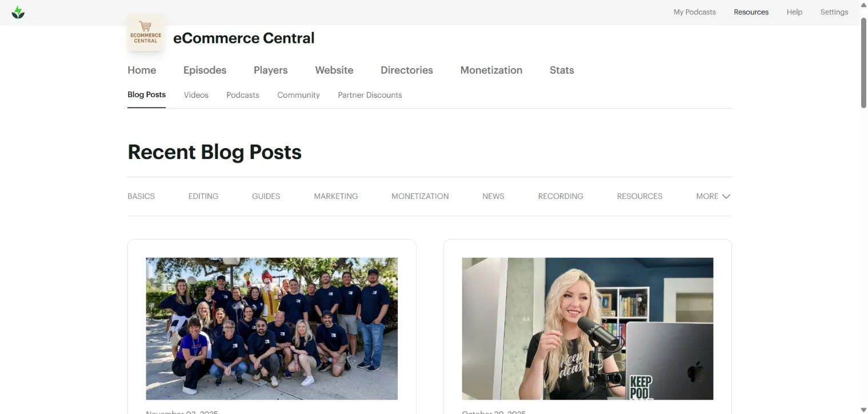
Task: Click the scrollbar up arrow
Action: tap(863, 4)
